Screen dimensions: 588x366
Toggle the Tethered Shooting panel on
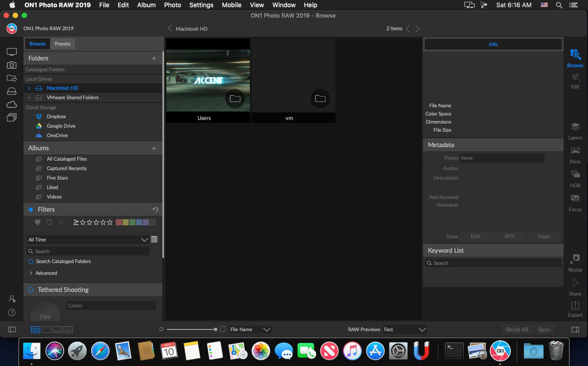coord(31,290)
